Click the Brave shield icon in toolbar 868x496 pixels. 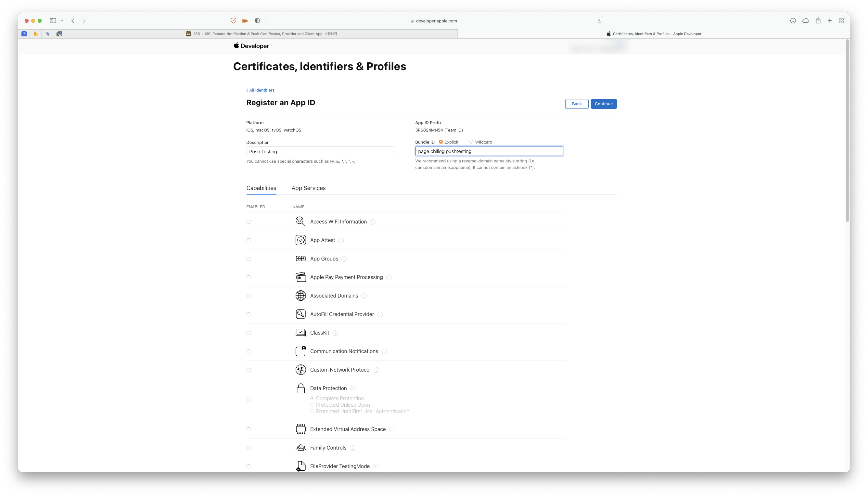233,21
